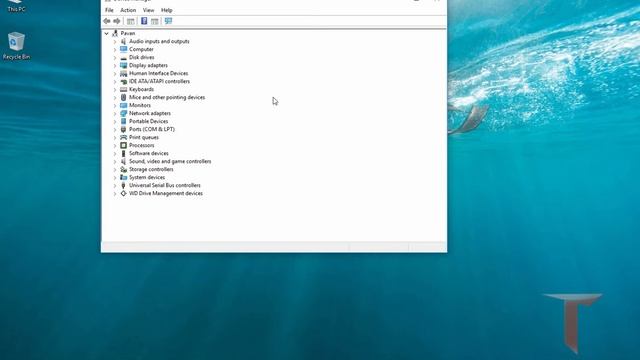Select the "IDE ATA/ATAPI controllers" label
The width and height of the screenshot is (640, 360).
[159, 81]
